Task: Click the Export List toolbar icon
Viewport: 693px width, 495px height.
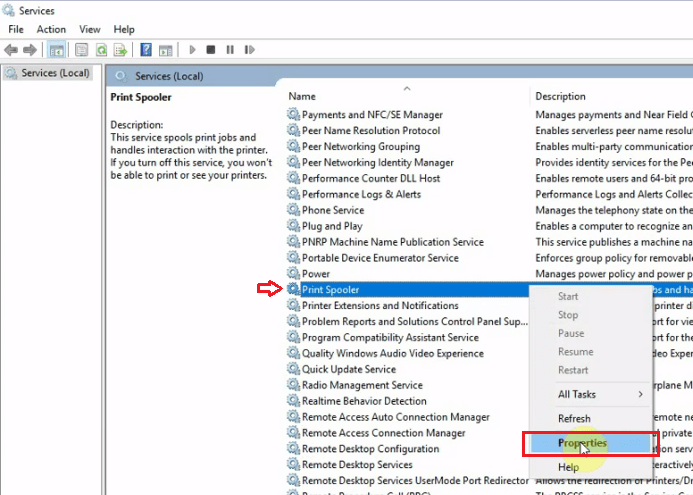Action: pyautogui.click(x=120, y=50)
